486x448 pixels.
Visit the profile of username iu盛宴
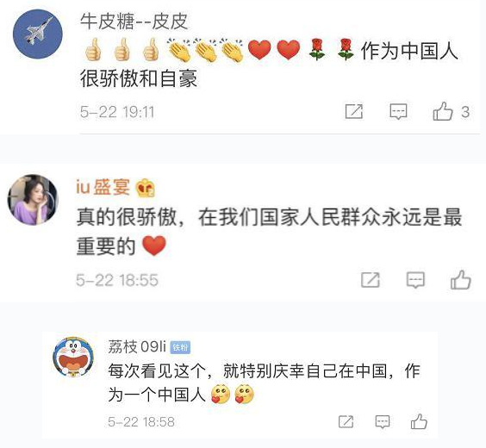(103, 187)
